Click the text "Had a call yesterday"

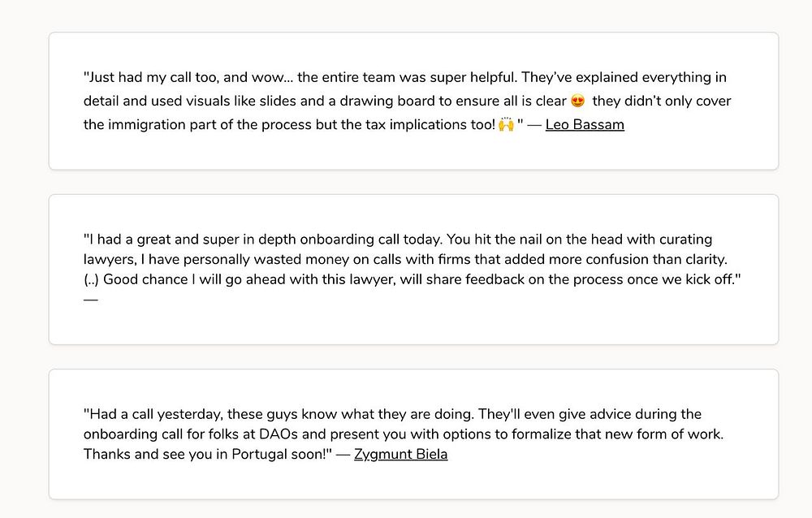point(152,414)
